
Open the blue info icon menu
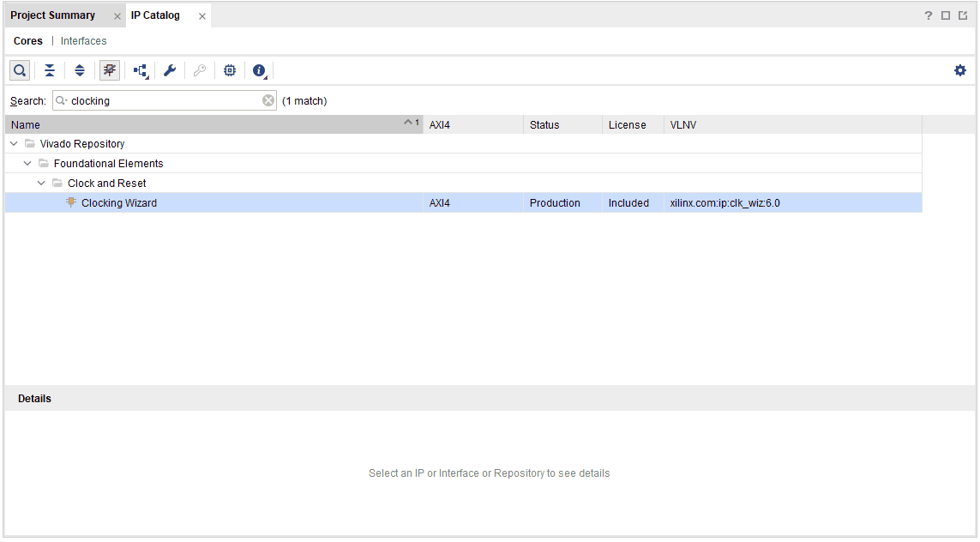click(259, 70)
